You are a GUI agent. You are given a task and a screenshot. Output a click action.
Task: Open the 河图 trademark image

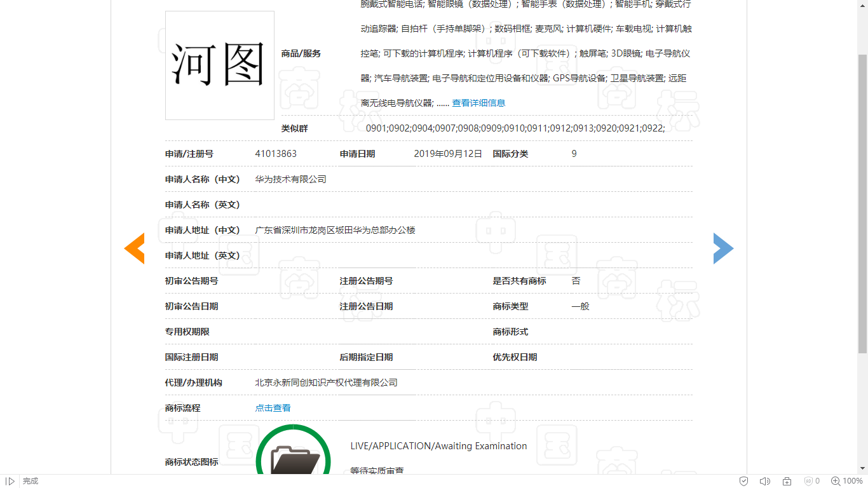tap(220, 65)
